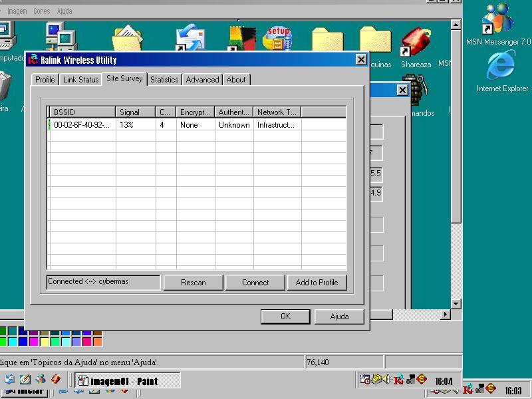Click the Ralink tray icon beside 16:03
This screenshot has height=399, width=532.
468,389
